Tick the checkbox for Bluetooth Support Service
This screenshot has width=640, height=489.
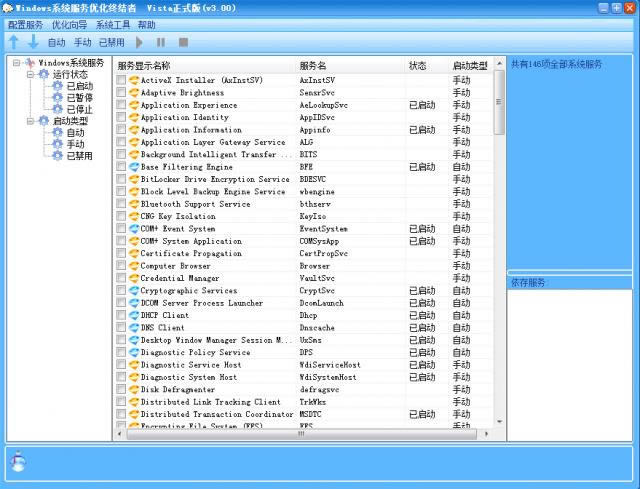coord(121,204)
